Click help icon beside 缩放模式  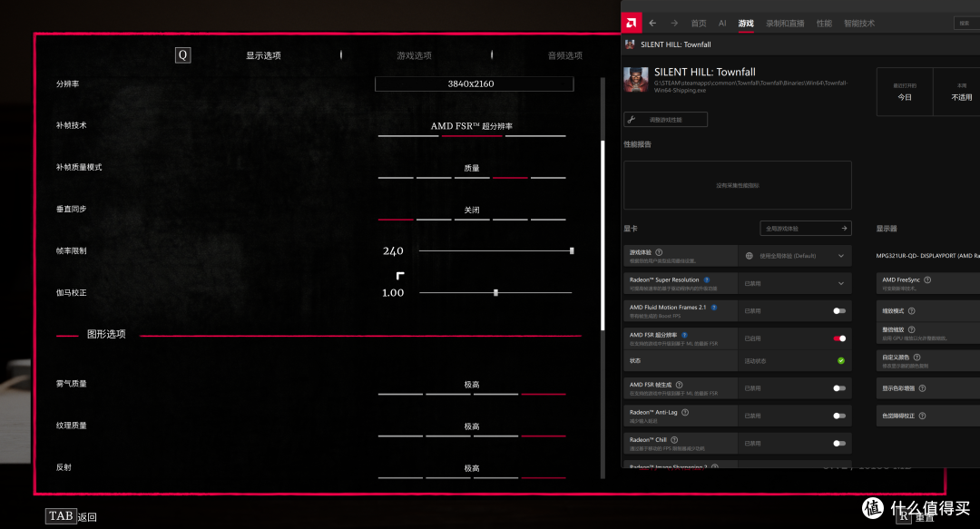(912, 310)
